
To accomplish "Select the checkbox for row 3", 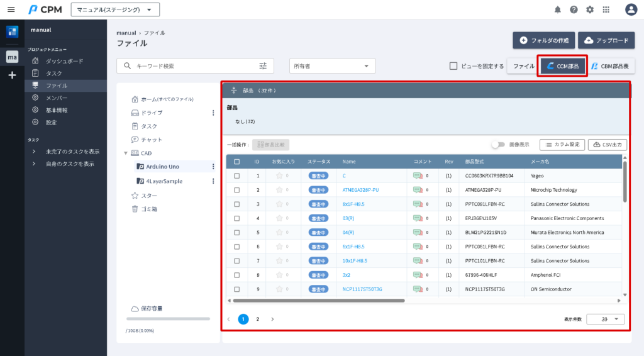I will 236,204.
